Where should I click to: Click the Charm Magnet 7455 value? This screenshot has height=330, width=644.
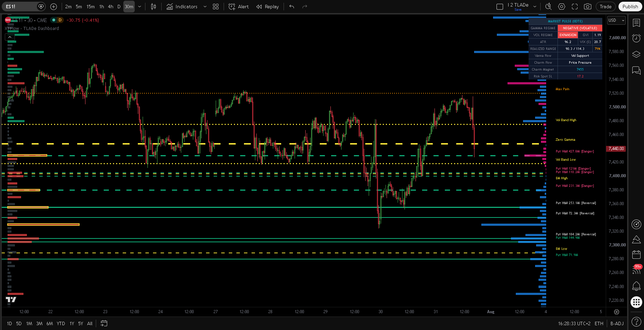(580, 70)
